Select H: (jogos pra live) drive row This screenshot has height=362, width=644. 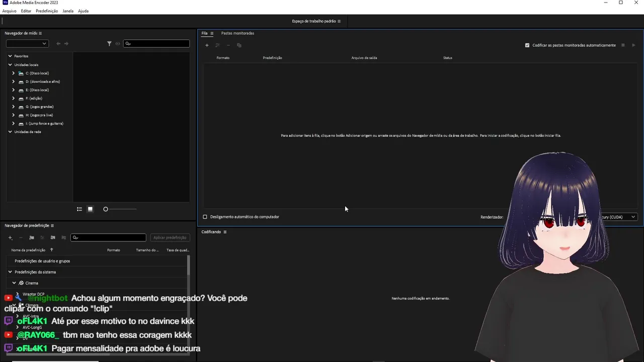[39, 115]
